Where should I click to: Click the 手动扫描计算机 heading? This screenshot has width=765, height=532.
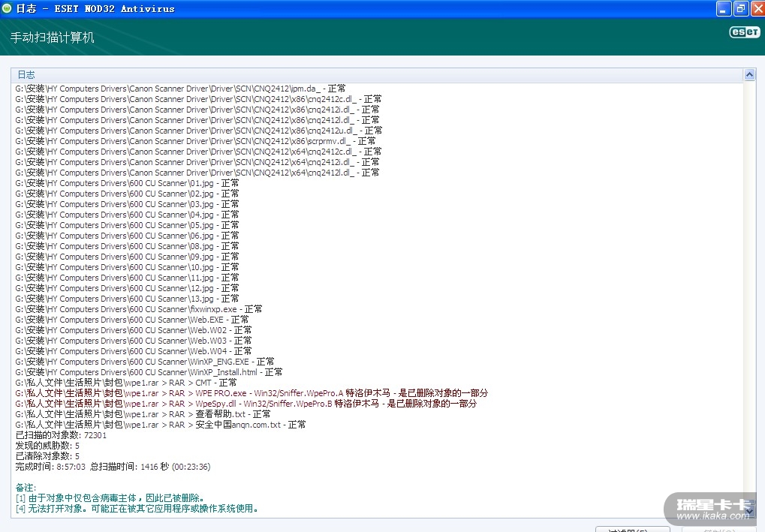(53, 38)
